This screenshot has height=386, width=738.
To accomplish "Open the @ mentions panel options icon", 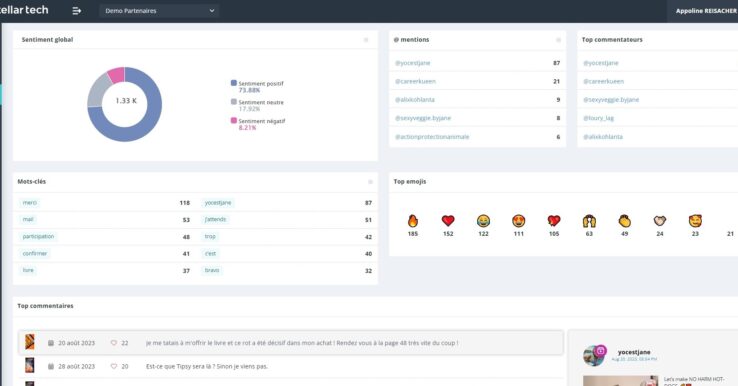I will (x=558, y=40).
